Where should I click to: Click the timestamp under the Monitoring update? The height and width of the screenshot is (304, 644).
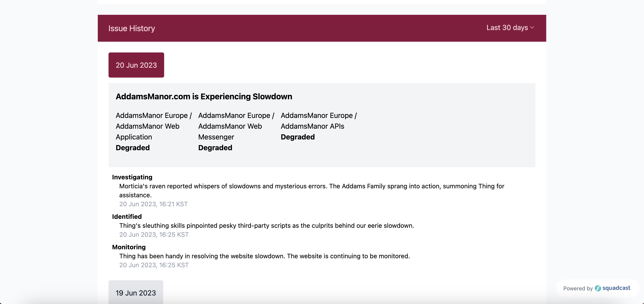pyautogui.click(x=154, y=265)
